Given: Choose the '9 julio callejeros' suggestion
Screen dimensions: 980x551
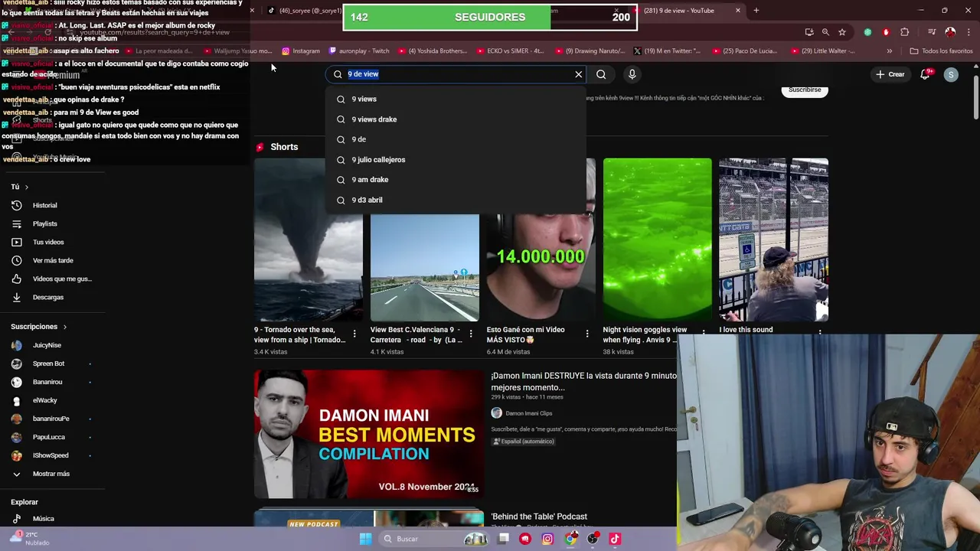Looking at the screenshot, I should (456, 159).
